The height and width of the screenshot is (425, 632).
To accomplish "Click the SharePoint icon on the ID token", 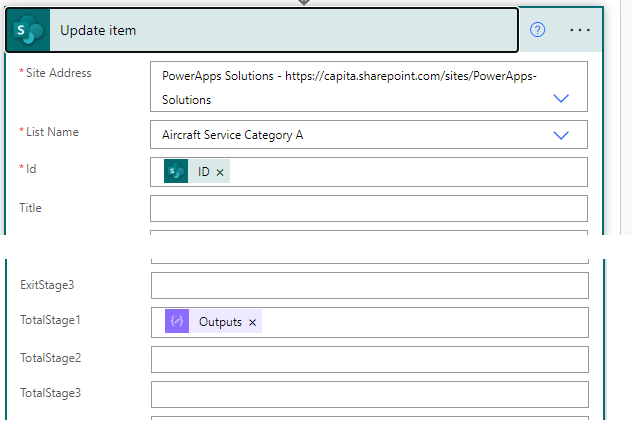I will (176, 171).
